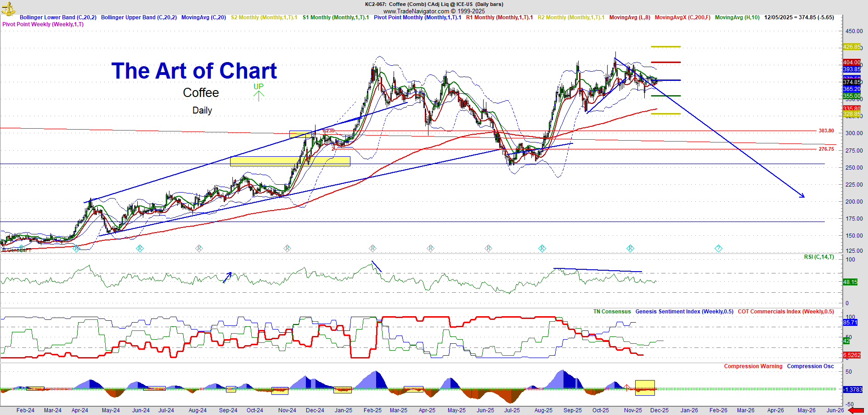Click the Genesis Sentiment Index label
Screen dimensions: 868x415
(x=684, y=312)
